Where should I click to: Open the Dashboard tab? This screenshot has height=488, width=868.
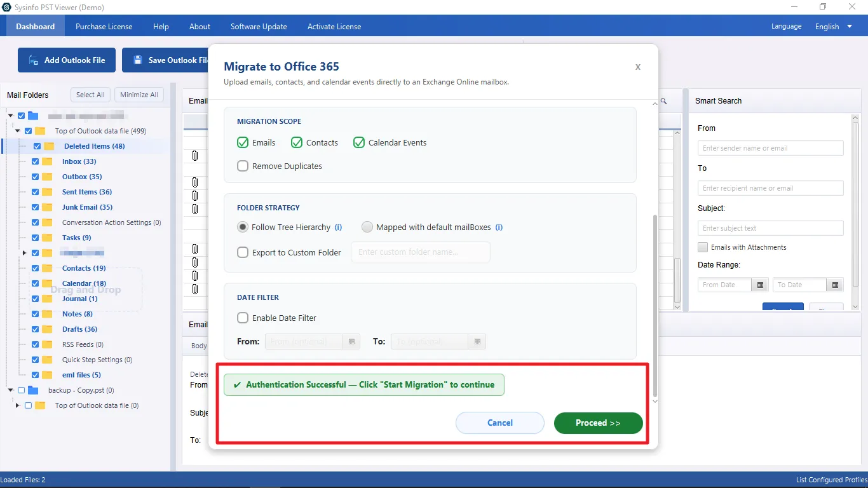(x=36, y=27)
